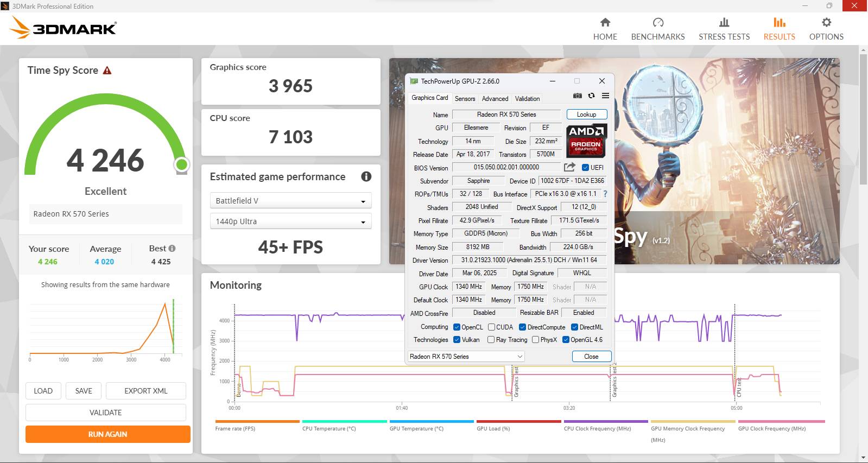Switch to the Validation tab

(x=527, y=99)
